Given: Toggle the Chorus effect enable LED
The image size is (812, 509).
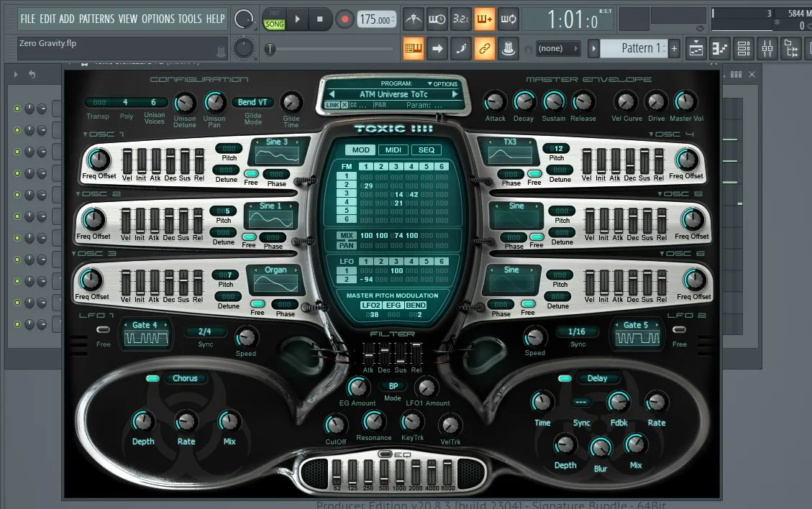Looking at the screenshot, I should coord(152,378).
